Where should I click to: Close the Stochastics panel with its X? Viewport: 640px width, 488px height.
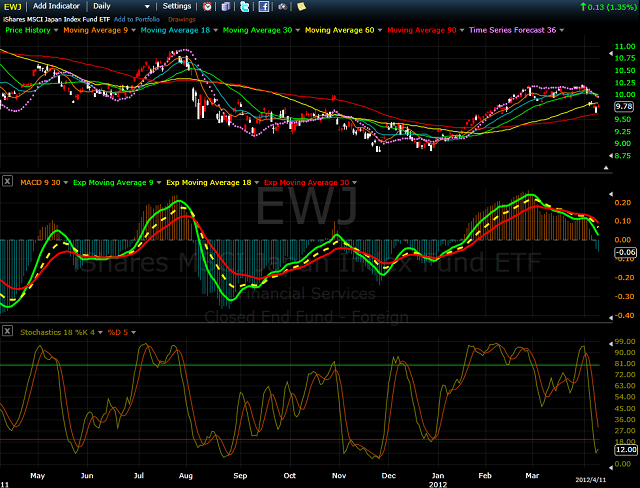coord(7,331)
